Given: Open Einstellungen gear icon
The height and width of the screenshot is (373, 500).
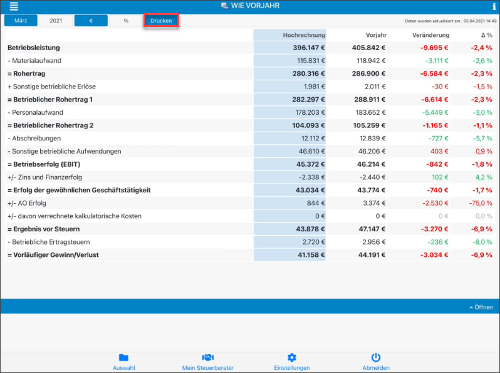Looking at the screenshot, I should tap(292, 358).
